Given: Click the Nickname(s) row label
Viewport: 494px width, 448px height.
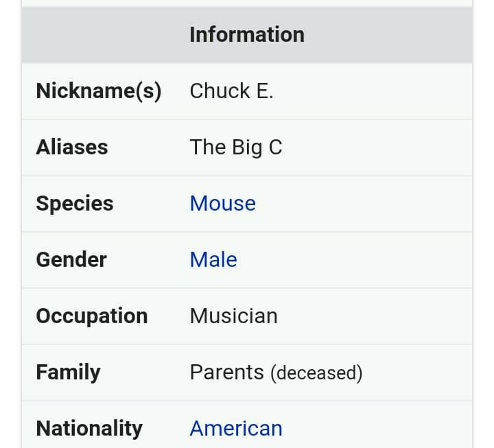Looking at the screenshot, I should [x=99, y=91].
